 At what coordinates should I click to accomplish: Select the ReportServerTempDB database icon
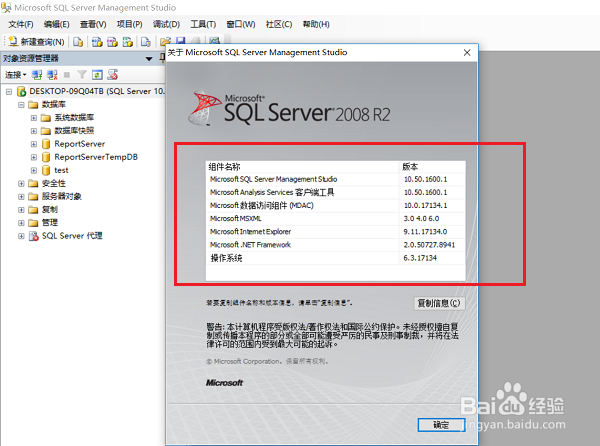[x=46, y=157]
